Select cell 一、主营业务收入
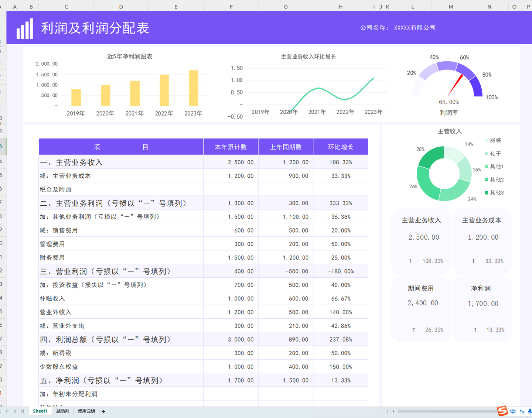The image size is (532, 418). tap(121, 162)
